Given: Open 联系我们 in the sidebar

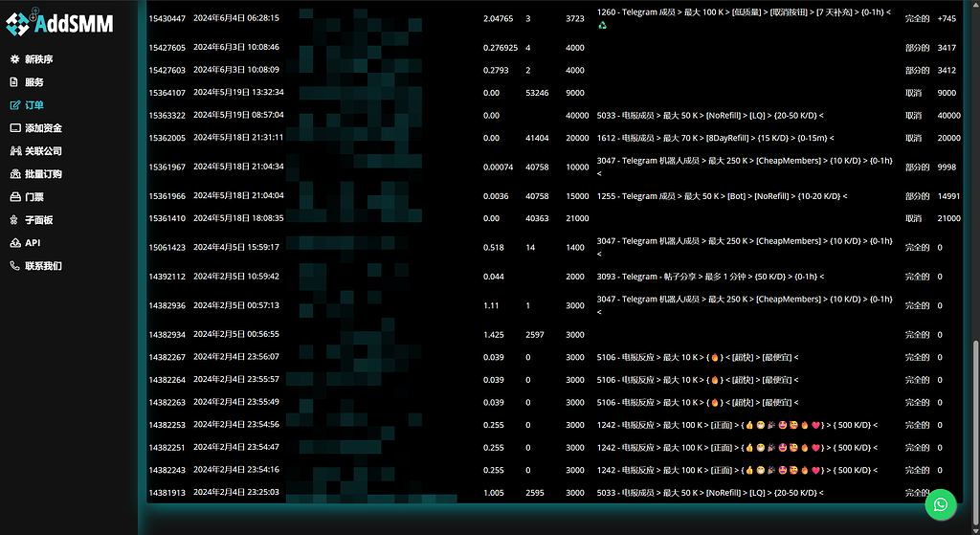Looking at the screenshot, I should 44,266.
